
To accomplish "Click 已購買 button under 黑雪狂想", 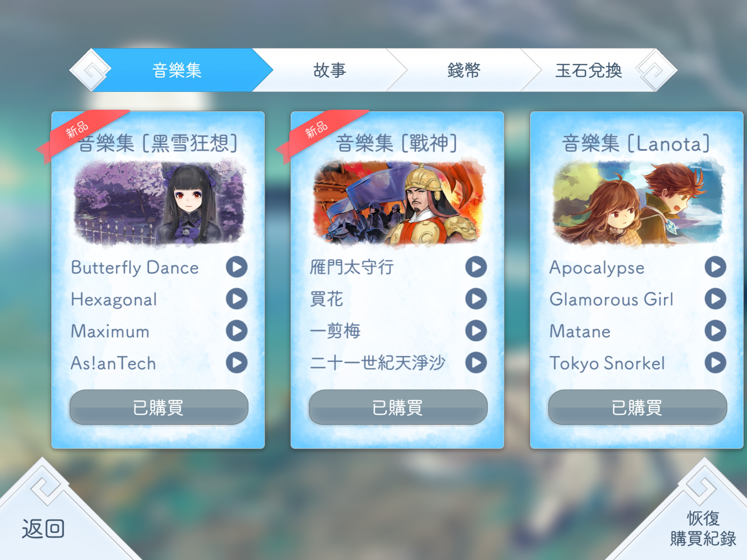I will pos(159,407).
